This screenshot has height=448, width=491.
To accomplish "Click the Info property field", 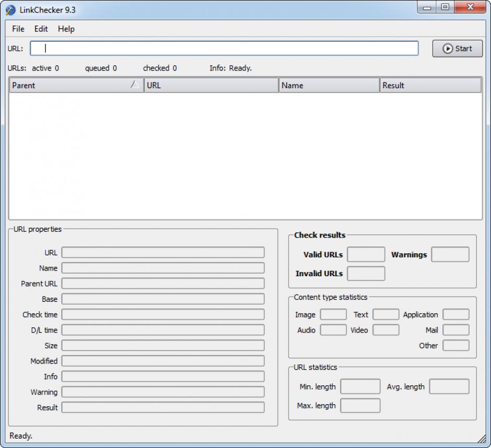I will [x=163, y=376].
